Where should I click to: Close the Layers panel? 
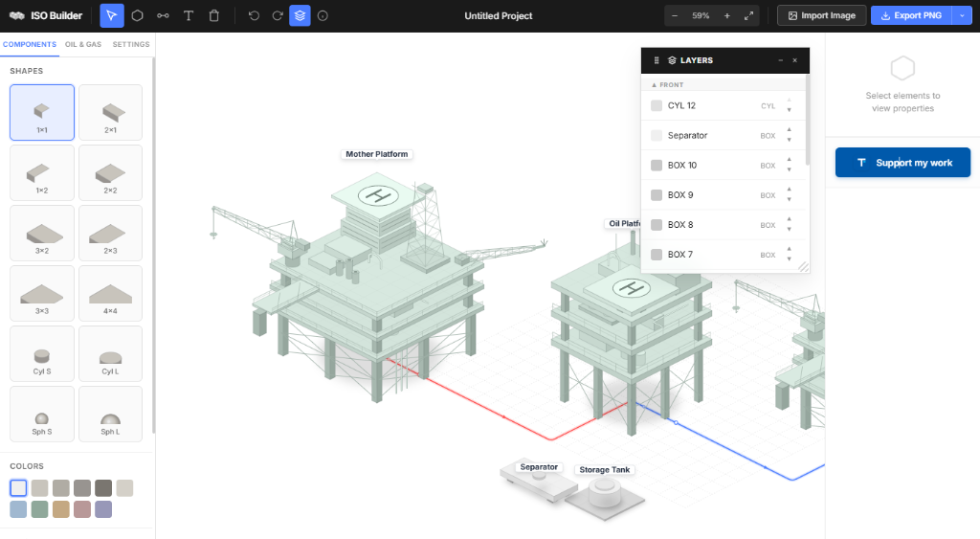pyautogui.click(x=795, y=60)
